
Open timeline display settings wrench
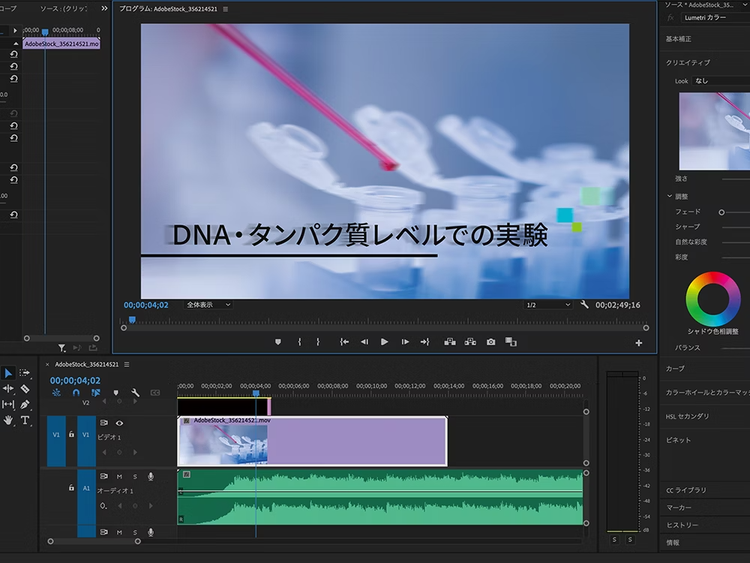[x=135, y=393]
